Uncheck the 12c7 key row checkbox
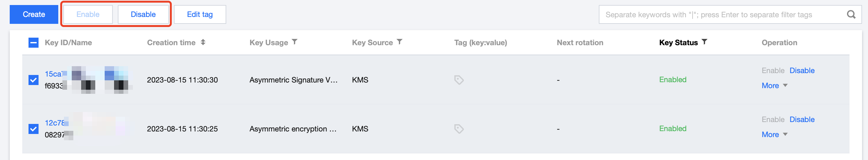This screenshot has height=160, width=868. [34, 129]
